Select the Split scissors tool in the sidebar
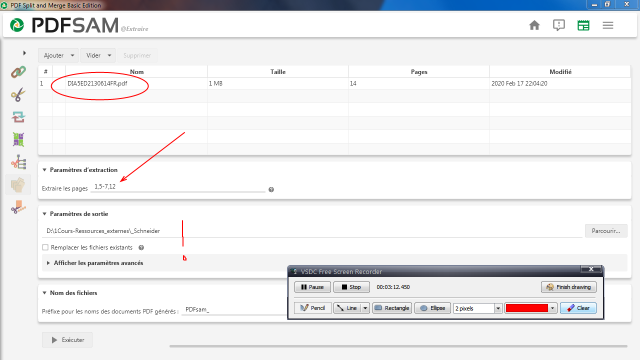 [x=18, y=95]
